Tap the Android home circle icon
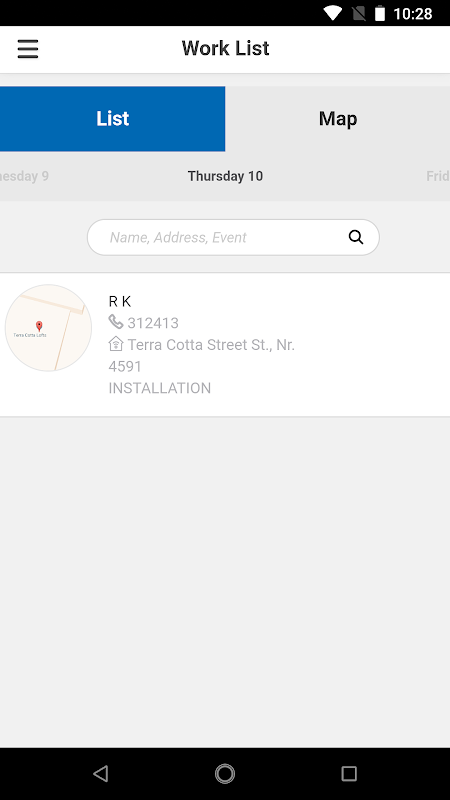This screenshot has height=800, width=450. (x=224, y=773)
